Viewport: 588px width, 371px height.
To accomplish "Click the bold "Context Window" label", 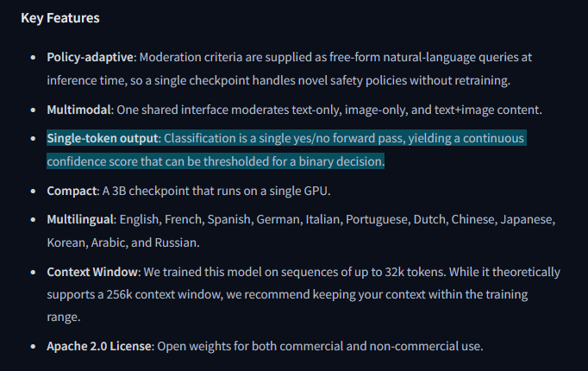I will click(92, 272).
